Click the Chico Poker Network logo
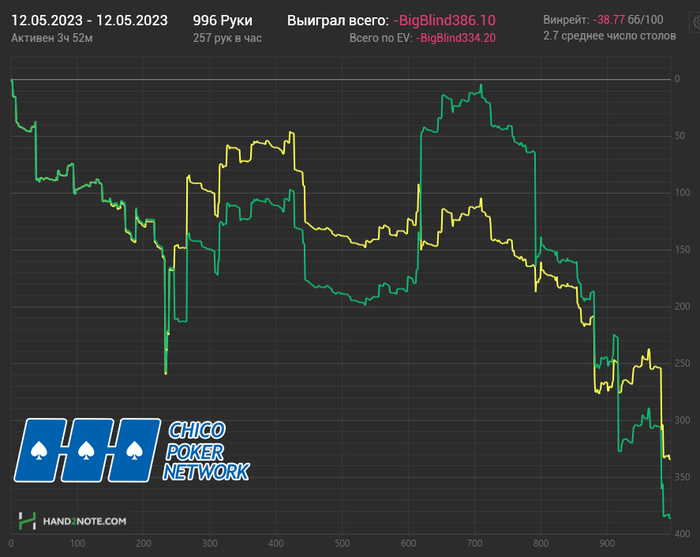700x557 pixels. point(131,450)
